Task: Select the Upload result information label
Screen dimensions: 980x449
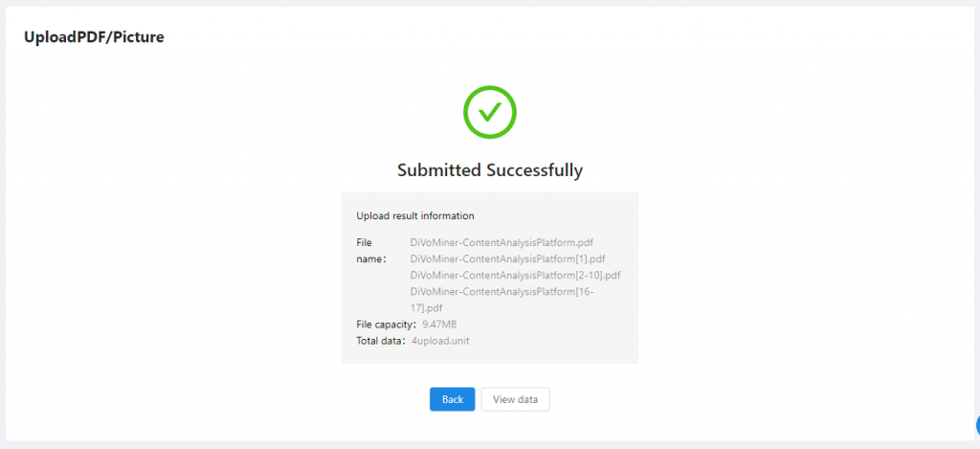Action: click(x=415, y=215)
